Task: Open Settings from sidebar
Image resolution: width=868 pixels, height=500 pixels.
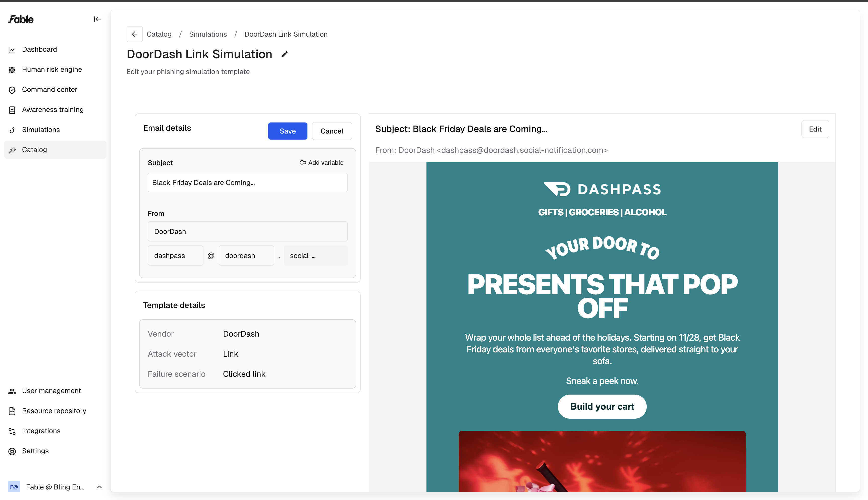Action: tap(55, 451)
